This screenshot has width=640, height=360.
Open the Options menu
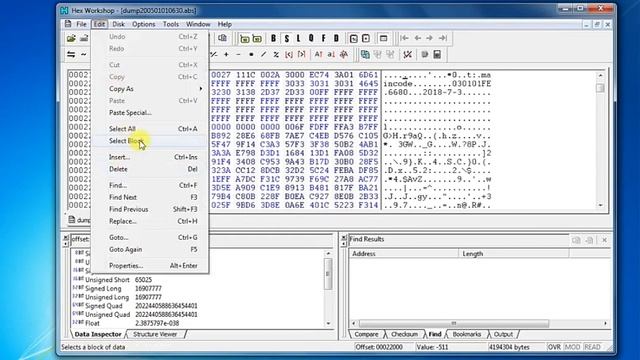coord(143,24)
